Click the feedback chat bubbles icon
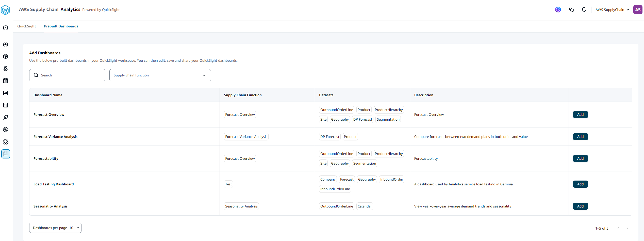Screen dimensions: 644x241 (x=572, y=10)
